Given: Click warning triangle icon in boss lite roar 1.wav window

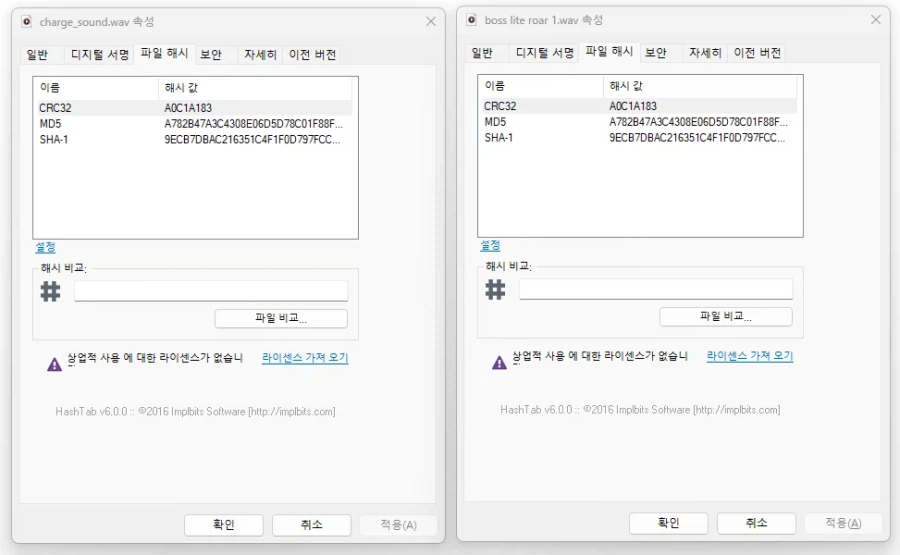Looking at the screenshot, I should (x=499, y=363).
